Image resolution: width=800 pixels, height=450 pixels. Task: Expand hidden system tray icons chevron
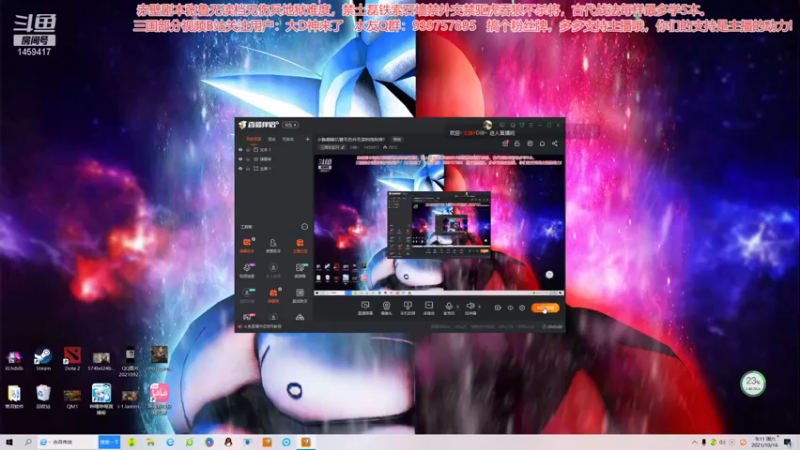pyautogui.click(x=694, y=442)
